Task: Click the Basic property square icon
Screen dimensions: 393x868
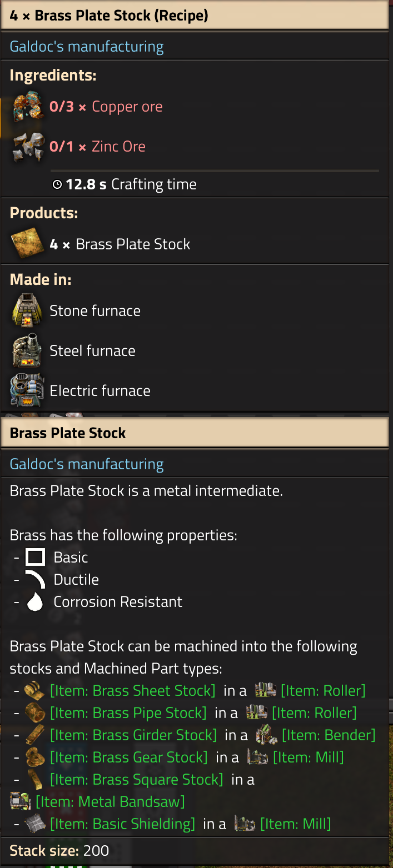Action: pyautogui.click(x=36, y=558)
